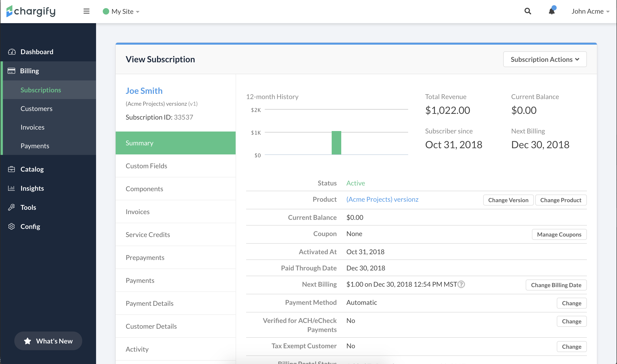Open the John Acme user menu
The width and height of the screenshot is (617, 364).
click(x=590, y=11)
